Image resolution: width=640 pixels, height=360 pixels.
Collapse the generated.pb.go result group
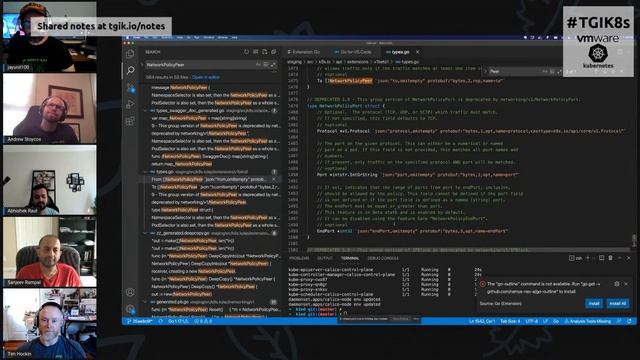pos(146,302)
